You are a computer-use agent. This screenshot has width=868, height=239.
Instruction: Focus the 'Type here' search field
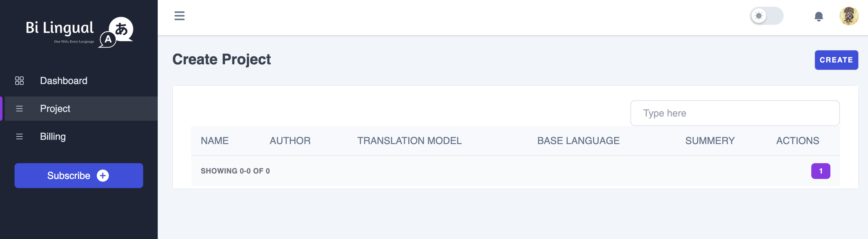[x=735, y=113]
